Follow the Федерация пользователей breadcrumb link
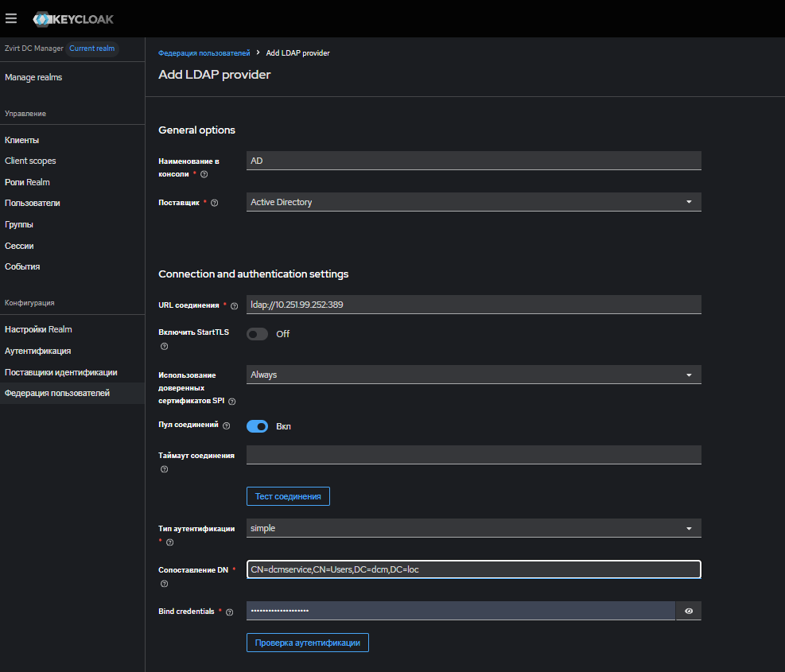This screenshot has height=672, width=785. click(204, 53)
